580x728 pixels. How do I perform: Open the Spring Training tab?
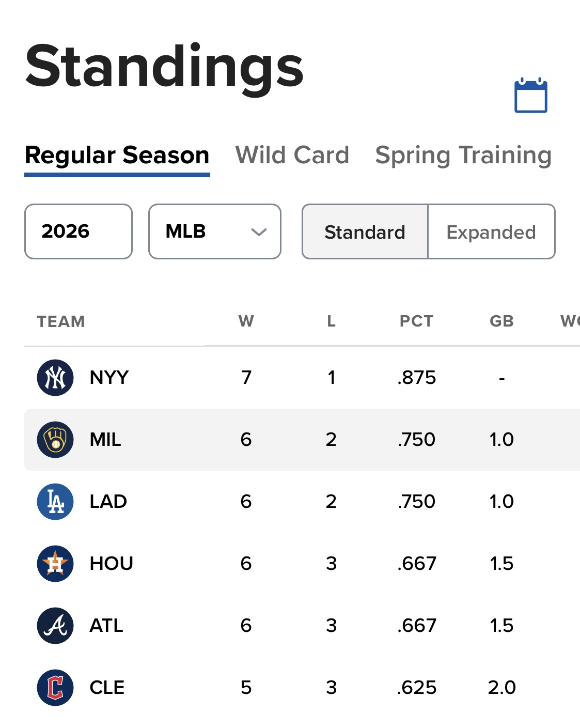(463, 156)
